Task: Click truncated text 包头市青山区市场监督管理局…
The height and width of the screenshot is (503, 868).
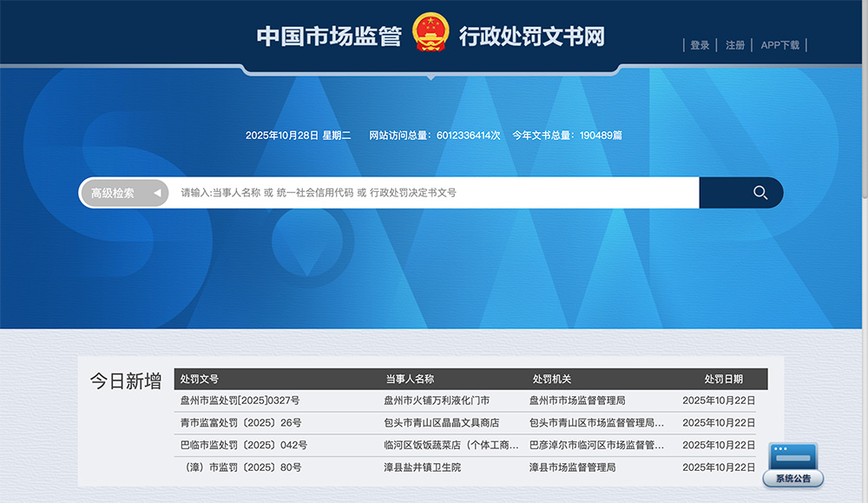Action: tap(596, 422)
